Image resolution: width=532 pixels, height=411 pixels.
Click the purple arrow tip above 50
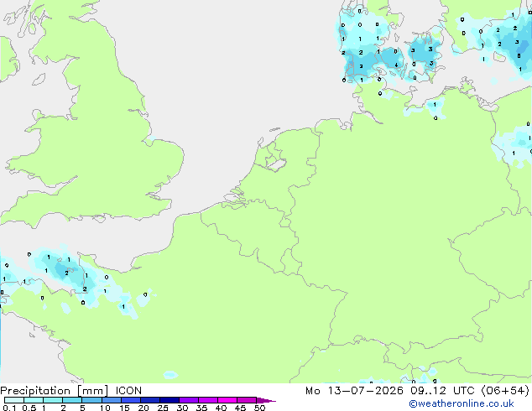[x=266, y=400]
